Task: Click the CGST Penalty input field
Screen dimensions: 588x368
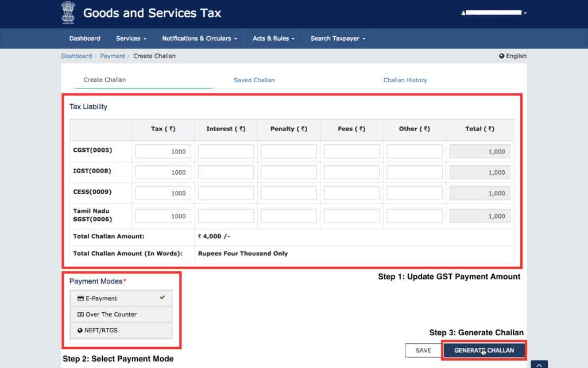Action: [289, 151]
